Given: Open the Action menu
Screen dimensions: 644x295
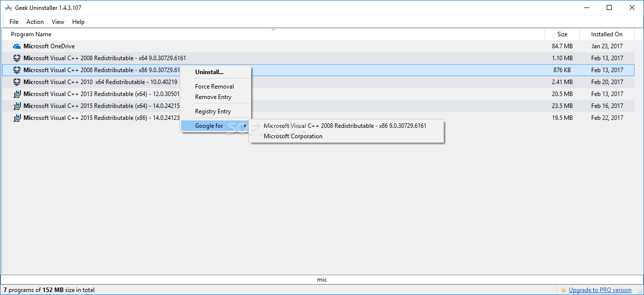Looking at the screenshot, I should pos(35,22).
